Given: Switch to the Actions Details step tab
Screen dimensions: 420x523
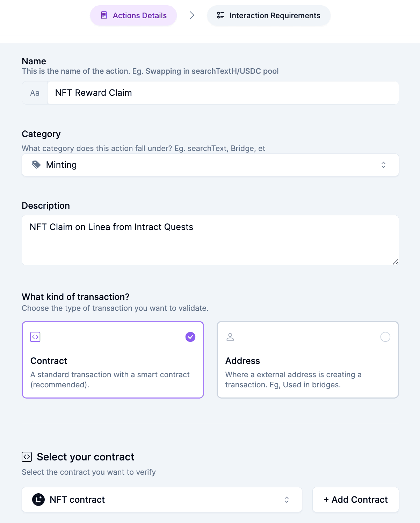Looking at the screenshot, I should pyautogui.click(x=133, y=15).
